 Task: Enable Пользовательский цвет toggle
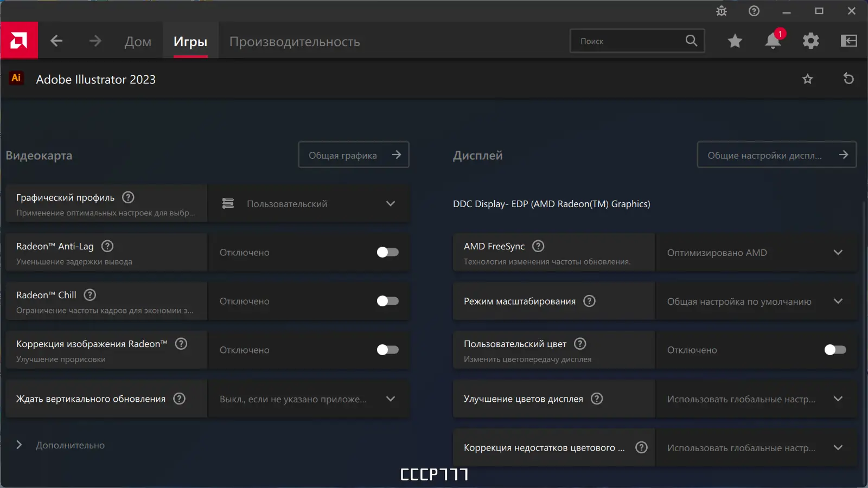tap(835, 350)
